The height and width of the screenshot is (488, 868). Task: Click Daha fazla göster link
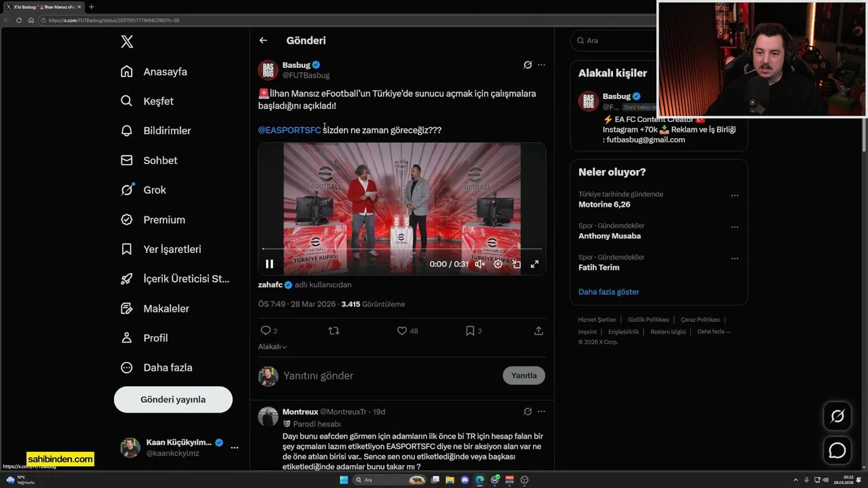(609, 292)
